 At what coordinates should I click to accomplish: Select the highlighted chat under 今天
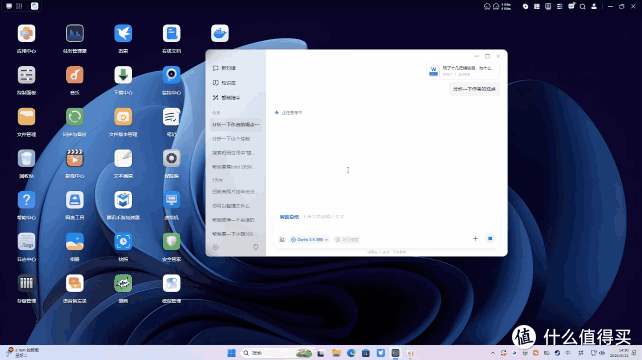point(235,125)
